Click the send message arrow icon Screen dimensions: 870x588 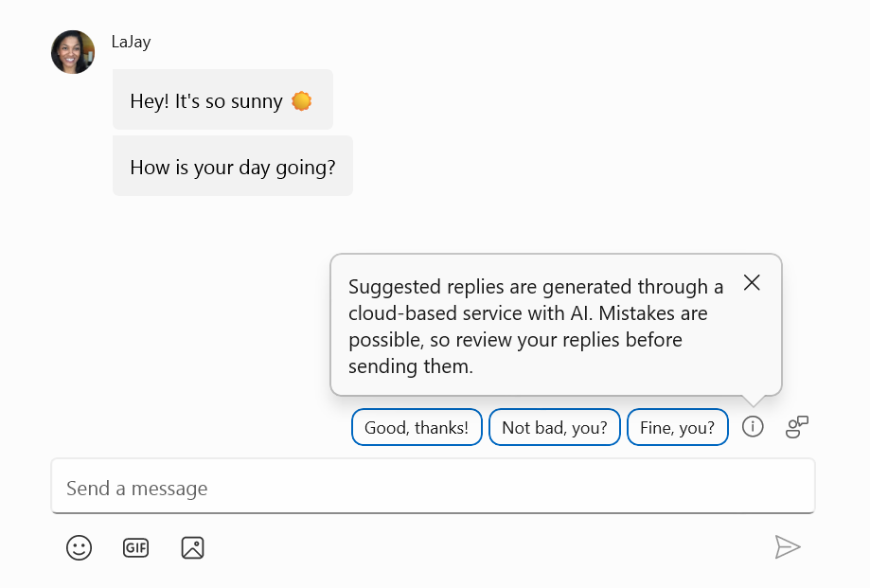point(789,546)
